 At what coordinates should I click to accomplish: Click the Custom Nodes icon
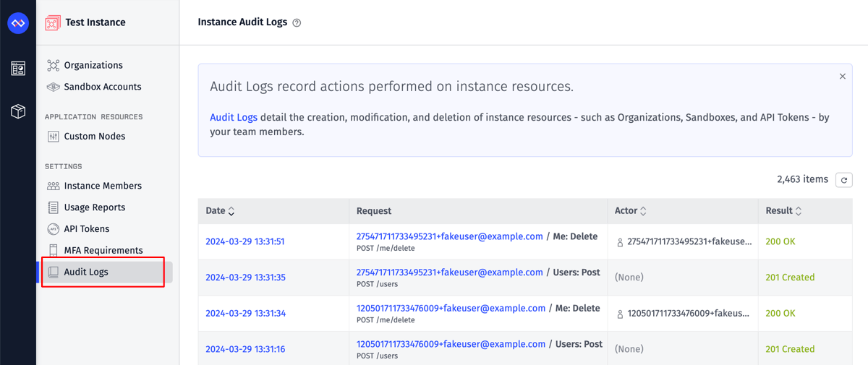pos(53,137)
